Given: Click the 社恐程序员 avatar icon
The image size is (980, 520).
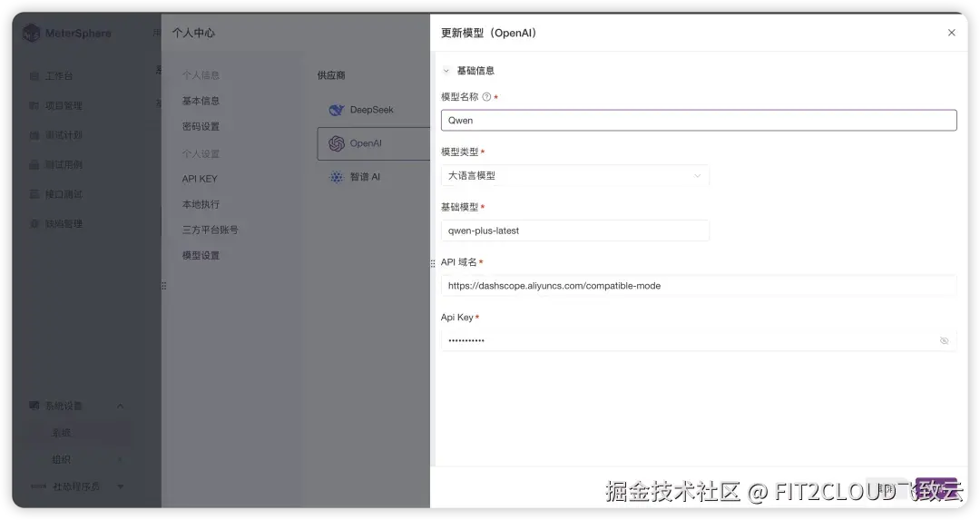Looking at the screenshot, I should pyautogui.click(x=38, y=486).
